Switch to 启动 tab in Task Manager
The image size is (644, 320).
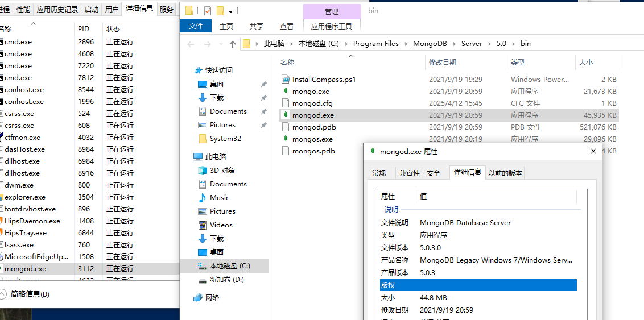coord(92,10)
